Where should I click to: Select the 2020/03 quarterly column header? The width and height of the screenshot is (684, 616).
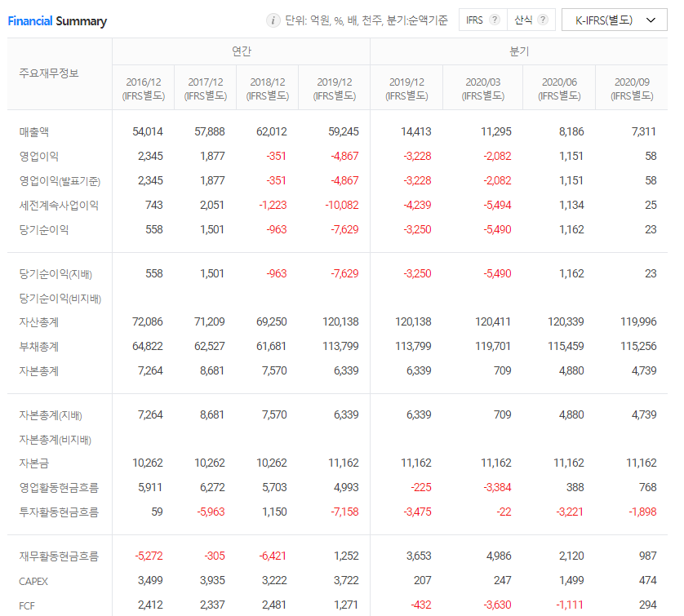[x=483, y=88]
